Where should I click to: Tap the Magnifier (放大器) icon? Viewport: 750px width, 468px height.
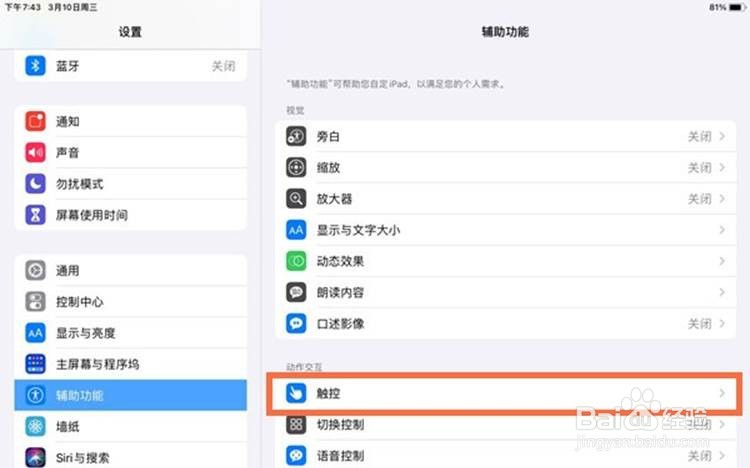coord(296,199)
